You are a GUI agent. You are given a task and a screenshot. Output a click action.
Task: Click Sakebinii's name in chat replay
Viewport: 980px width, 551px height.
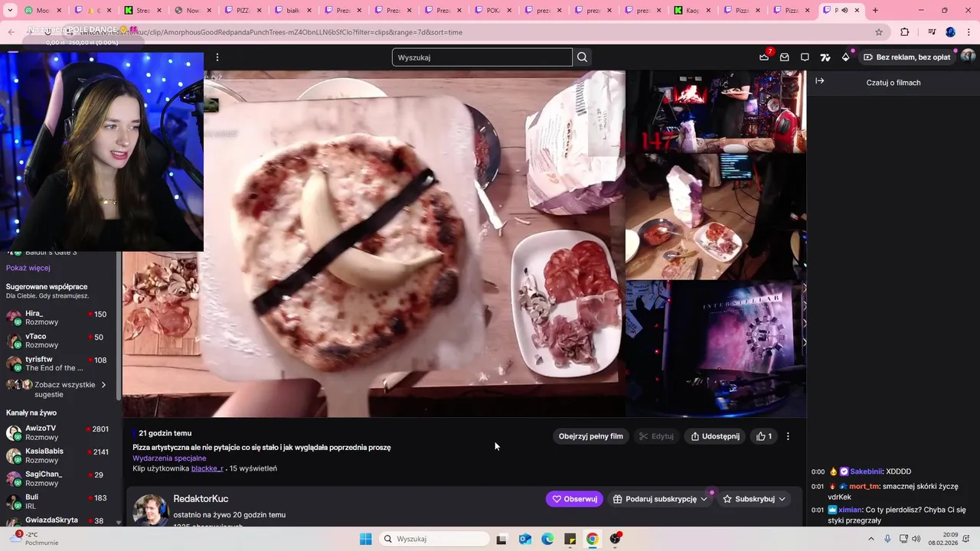(867, 471)
